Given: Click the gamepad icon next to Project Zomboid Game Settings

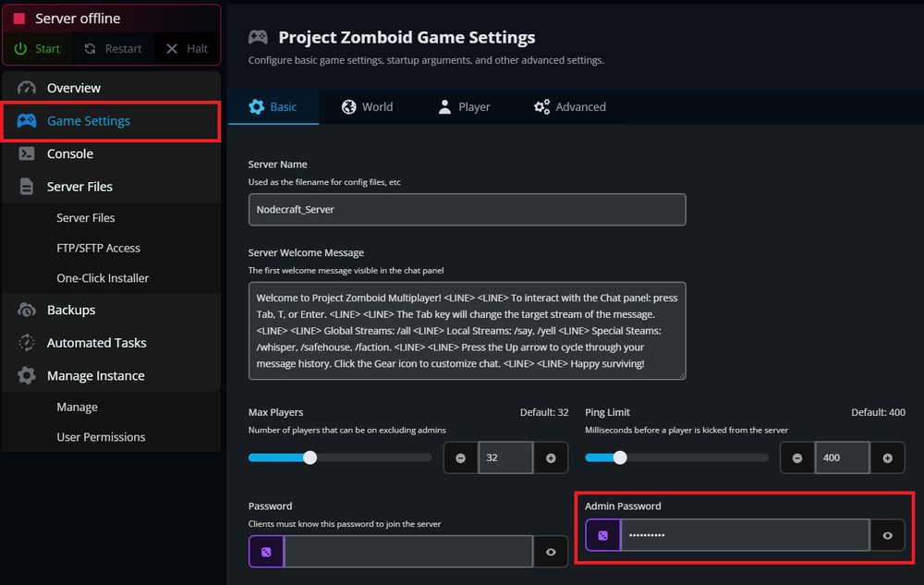Looking at the screenshot, I should click(x=258, y=37).
